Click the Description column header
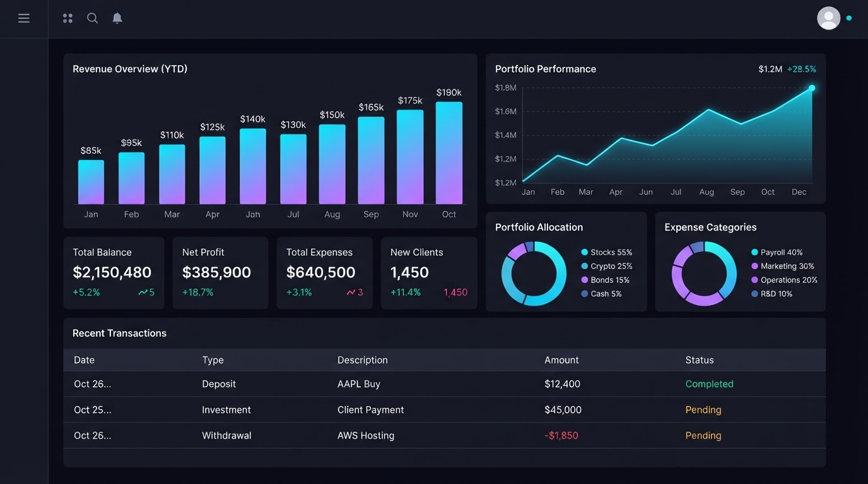The image size is (868, 484). pyautogui.click(x=363, y=360)
